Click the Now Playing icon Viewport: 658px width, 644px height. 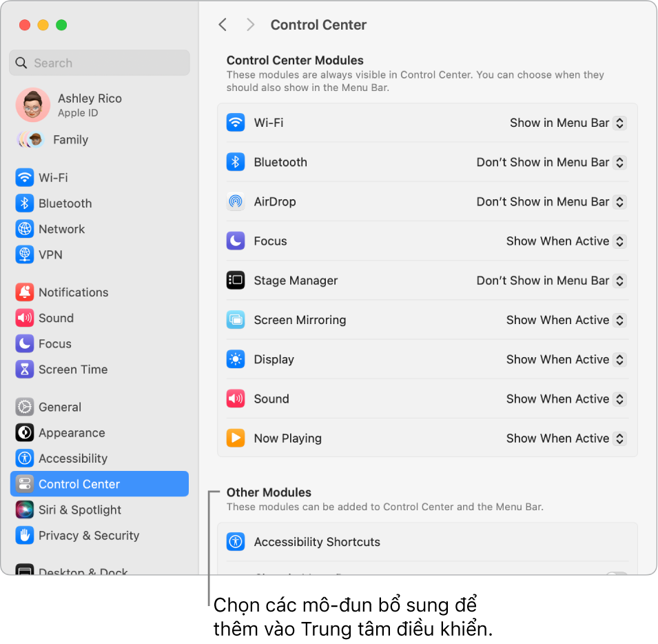coord(236,439)
